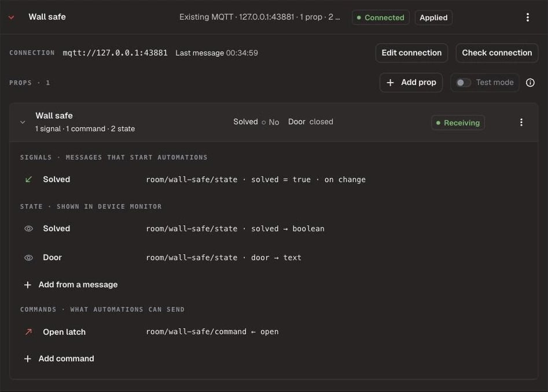
Task: Open connection kebab menu beside Applied
Action: [527, 17]
